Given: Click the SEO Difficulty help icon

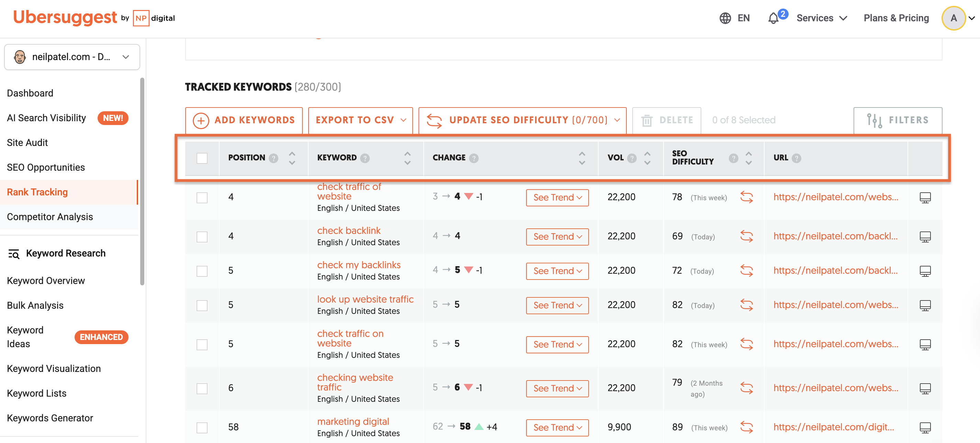Looking at the screenshot, I should coord(734,158).
